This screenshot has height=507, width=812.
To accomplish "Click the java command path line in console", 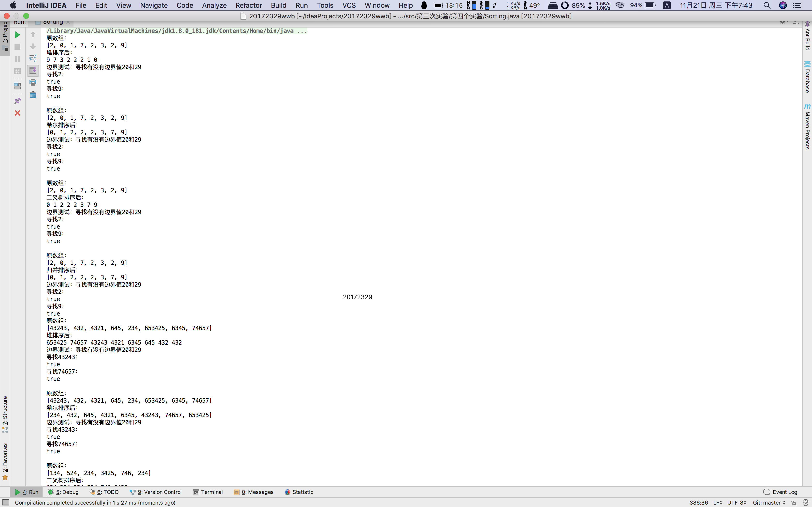I will pos(177,31).
